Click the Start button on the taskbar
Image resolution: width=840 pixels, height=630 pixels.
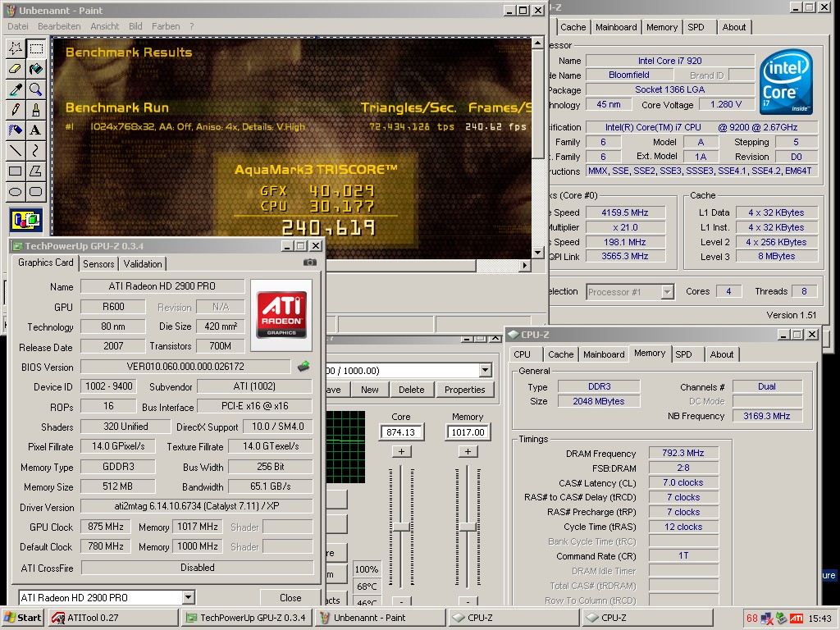pos(22,618)
